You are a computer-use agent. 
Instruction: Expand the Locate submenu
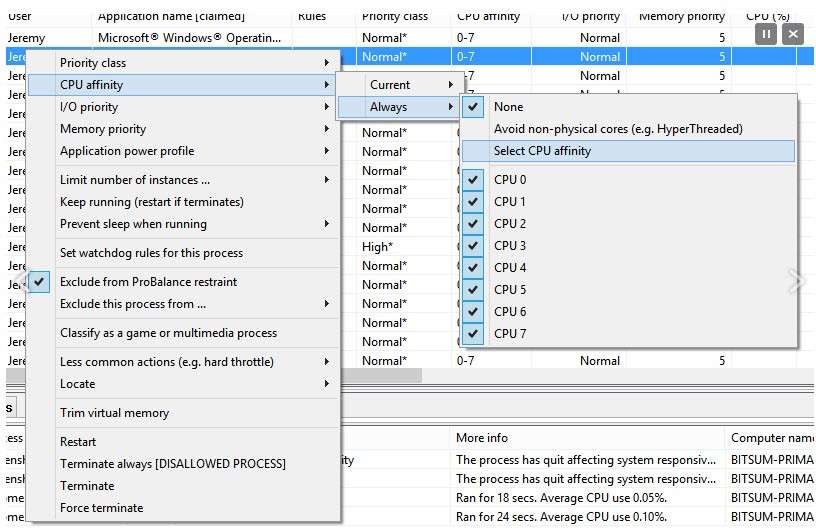click(183, 384)
